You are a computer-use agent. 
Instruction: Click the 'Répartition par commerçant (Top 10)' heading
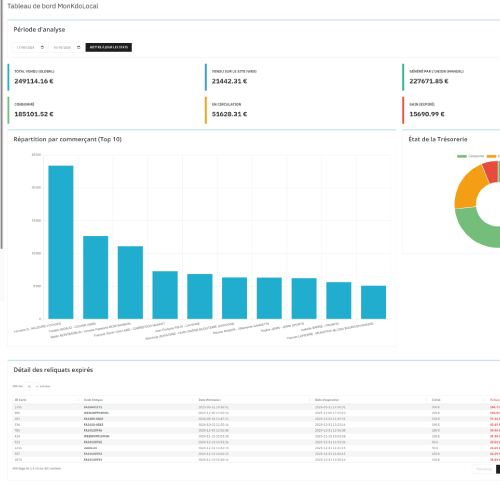point(68,139)
